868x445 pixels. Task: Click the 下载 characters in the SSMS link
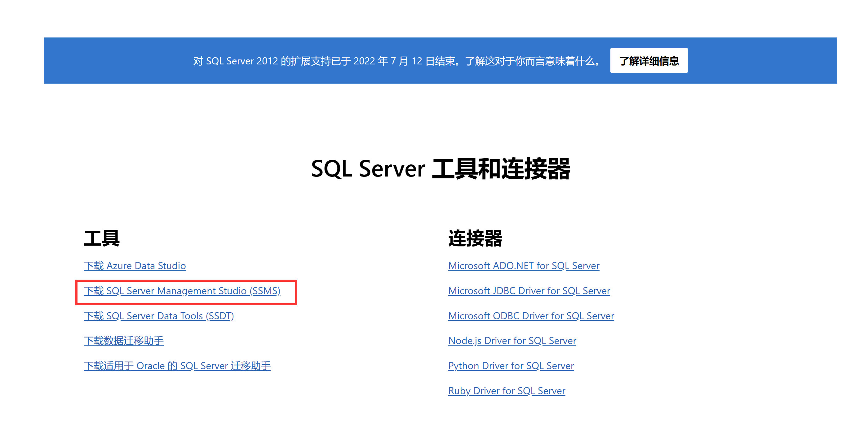(94, 290)
